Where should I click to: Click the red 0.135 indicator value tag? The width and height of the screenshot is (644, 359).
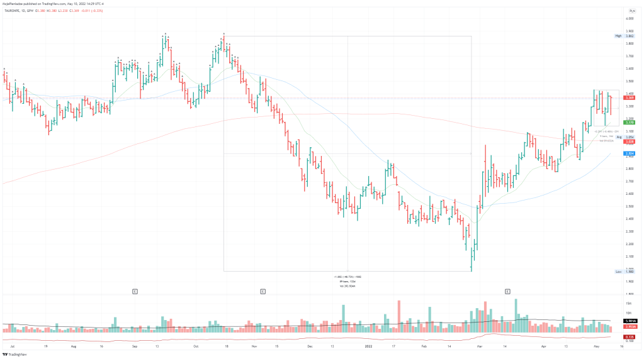[x=629, y=336]
